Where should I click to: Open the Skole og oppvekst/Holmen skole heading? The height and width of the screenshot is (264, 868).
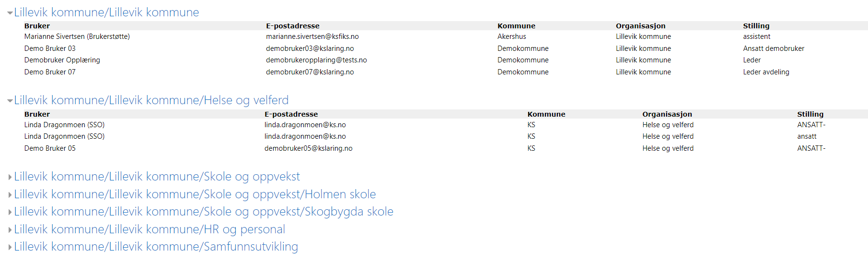[x=195, y=194]
